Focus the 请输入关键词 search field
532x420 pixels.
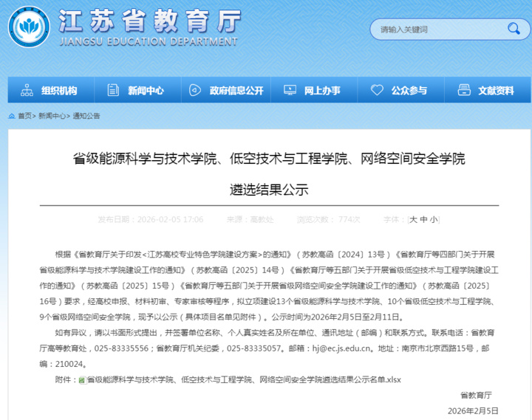pos(436,30)
